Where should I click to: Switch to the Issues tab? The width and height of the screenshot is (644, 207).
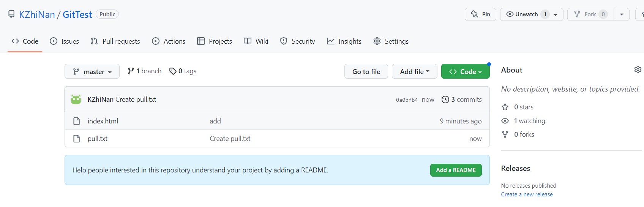[65, 41]
